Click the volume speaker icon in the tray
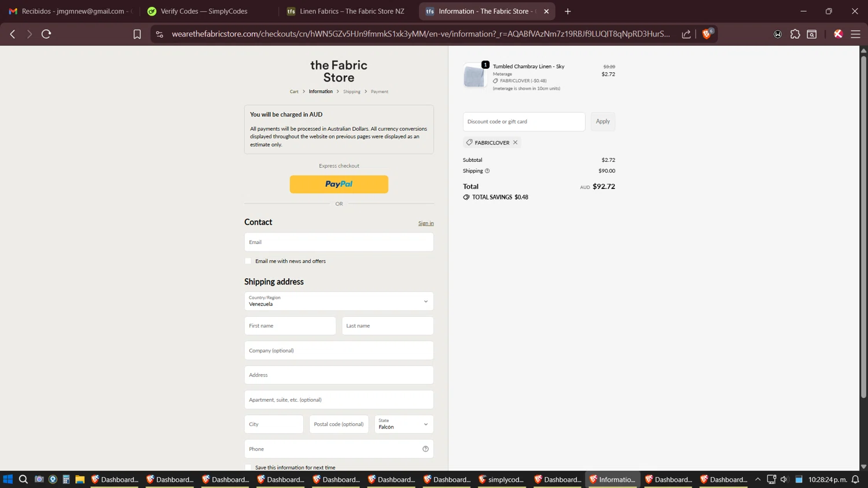The height and width of the screenshot is (488, 868). pos(784,479)
